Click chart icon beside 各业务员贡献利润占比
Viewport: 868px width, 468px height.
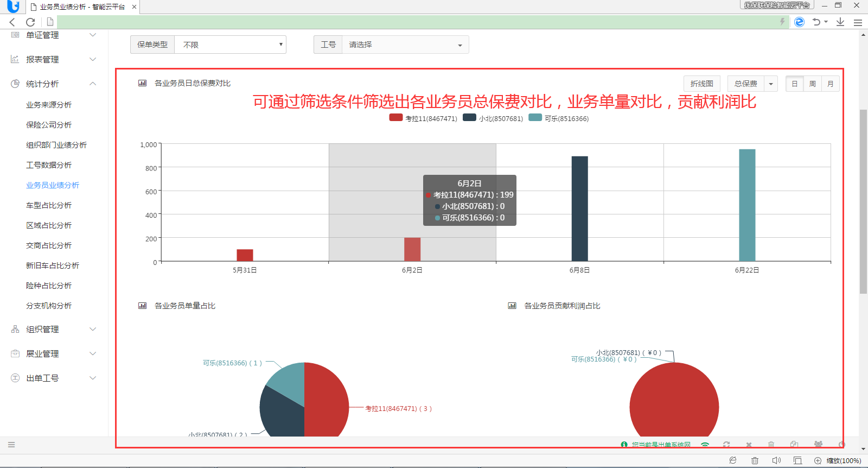(x=512, y=306)
